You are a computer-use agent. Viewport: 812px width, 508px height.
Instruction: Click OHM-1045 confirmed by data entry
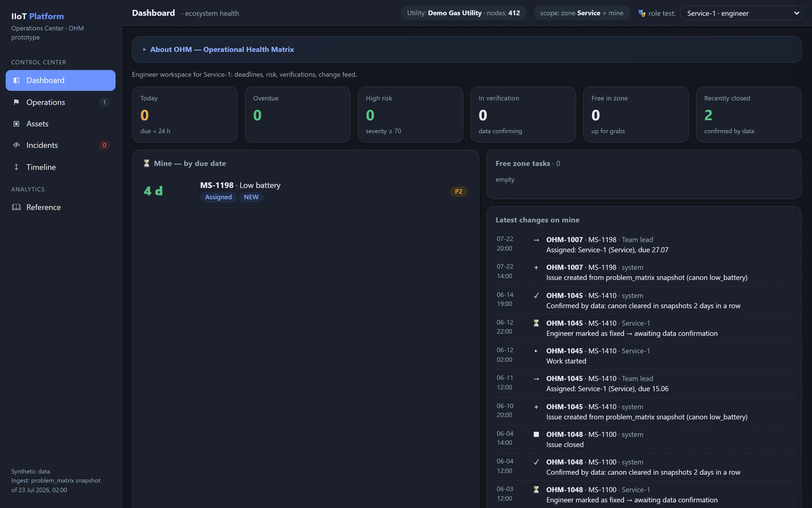pyautogui.click(x=564, y=296)
